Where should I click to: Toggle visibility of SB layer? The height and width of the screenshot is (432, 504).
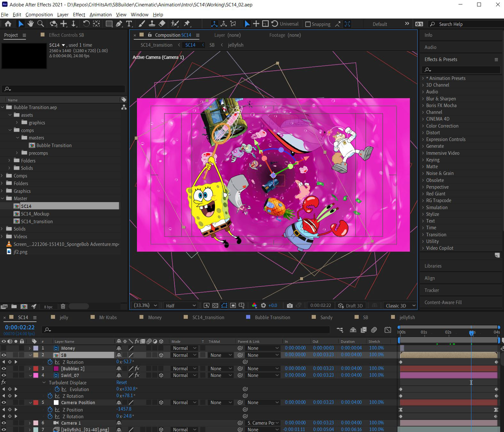coord(4,355)
